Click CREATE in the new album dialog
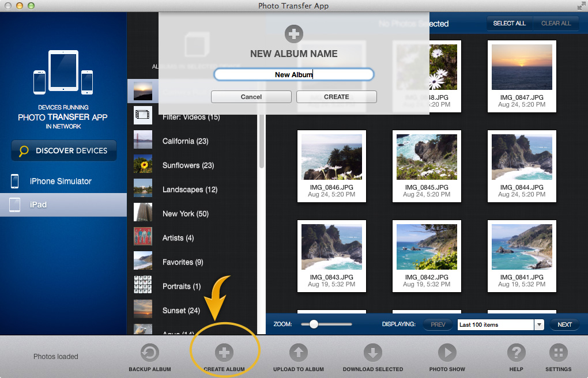The height and width of the screenshot is (378, 588). 337,97
